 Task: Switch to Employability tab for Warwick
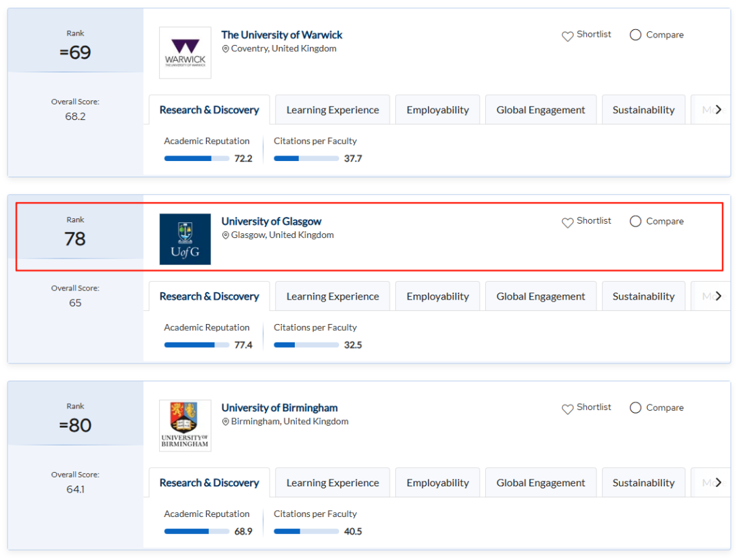tap(437, 110)
